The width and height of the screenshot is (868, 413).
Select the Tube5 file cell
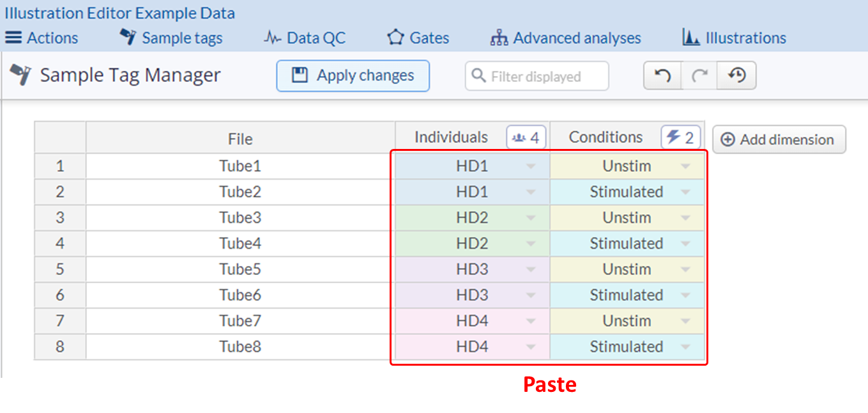coord(240,269)
